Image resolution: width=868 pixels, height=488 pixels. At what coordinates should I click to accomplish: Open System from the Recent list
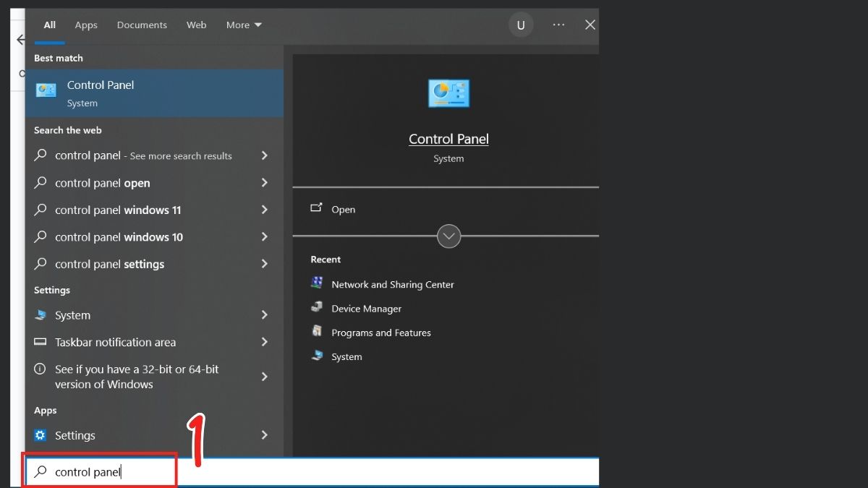click(x=346, y=356)
